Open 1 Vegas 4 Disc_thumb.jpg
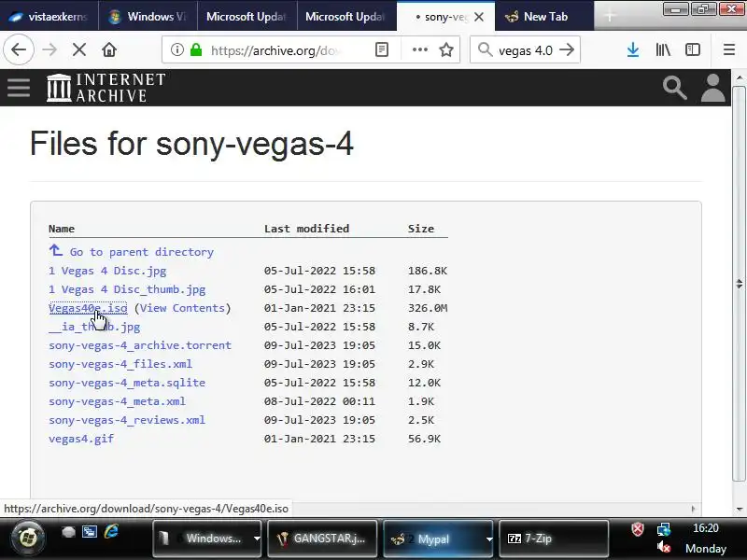Screen dimensions: 747x560 point(127,289)
